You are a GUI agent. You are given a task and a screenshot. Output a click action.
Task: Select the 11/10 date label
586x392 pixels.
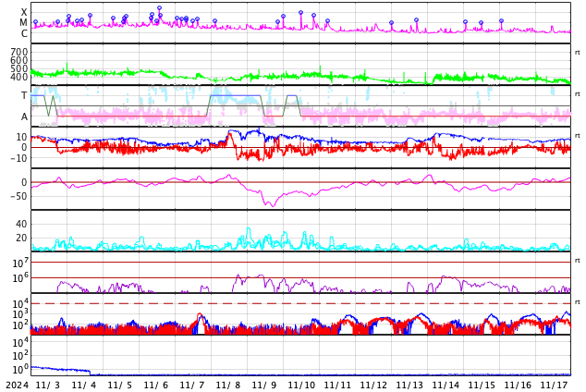click(x=300, y=385)
